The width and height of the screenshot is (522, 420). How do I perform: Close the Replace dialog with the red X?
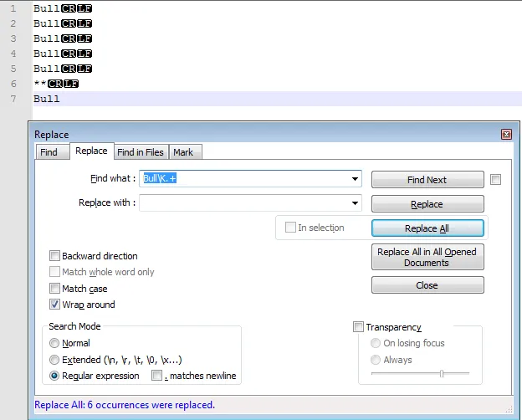click(506, 135)
